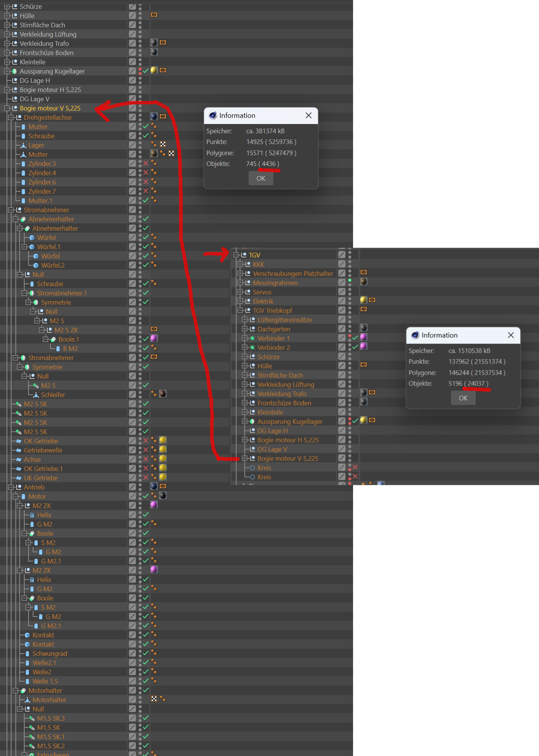Click the TGV null object icon
This screenshot has width=539, height=756.
(x=244, y=255)
